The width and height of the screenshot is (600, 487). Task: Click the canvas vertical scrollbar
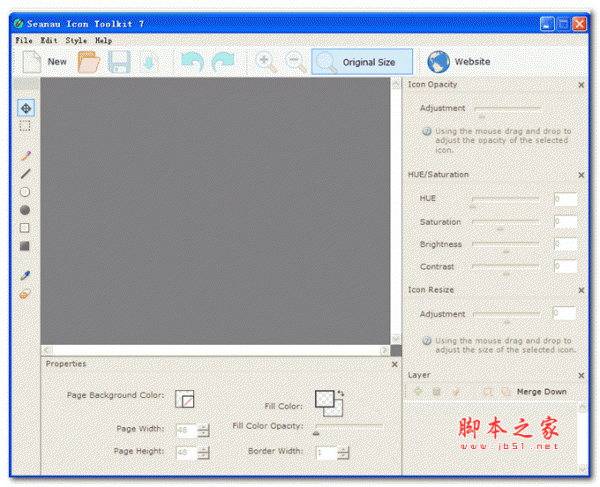pos(396,211)
